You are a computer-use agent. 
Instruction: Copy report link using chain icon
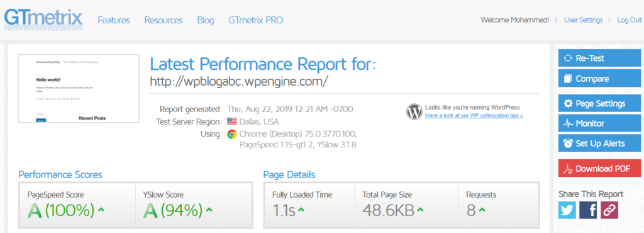point(609,210)
